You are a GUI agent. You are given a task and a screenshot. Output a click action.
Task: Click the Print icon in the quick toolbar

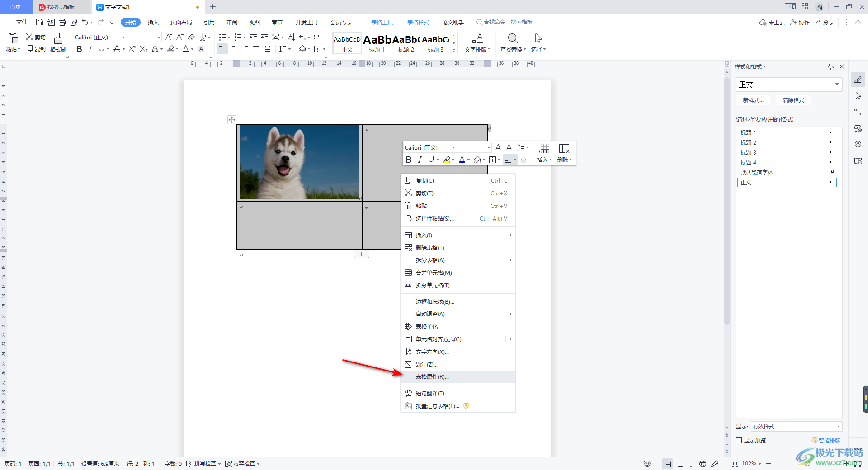click(x=62, y=22)
